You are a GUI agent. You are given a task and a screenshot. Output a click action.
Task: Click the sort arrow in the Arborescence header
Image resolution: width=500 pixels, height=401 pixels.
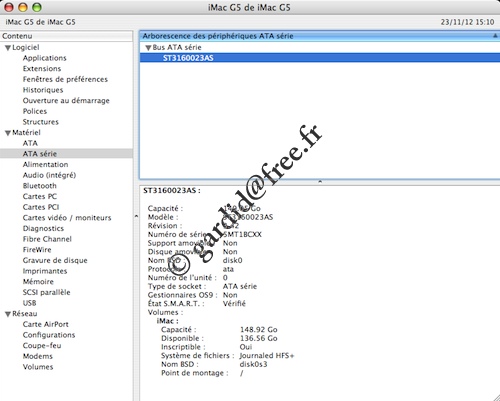495,36
